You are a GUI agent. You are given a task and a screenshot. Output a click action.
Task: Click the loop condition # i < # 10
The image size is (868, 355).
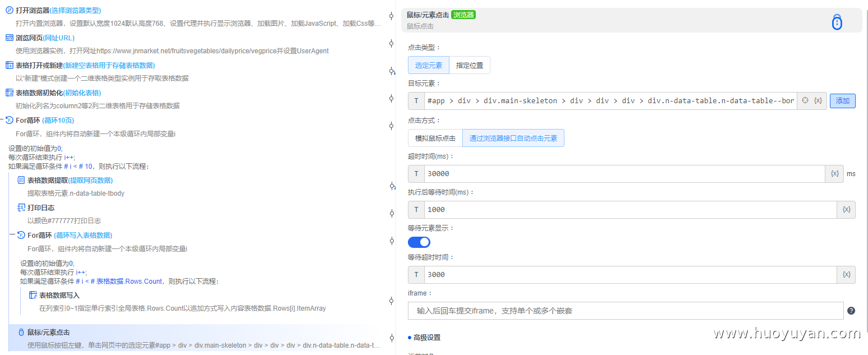click(78, 166)
